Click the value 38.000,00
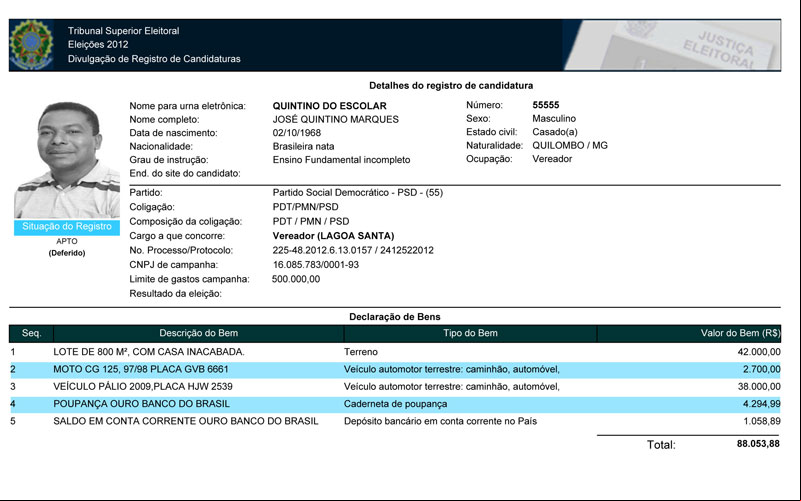801x501 pixels. pos(759,387)
